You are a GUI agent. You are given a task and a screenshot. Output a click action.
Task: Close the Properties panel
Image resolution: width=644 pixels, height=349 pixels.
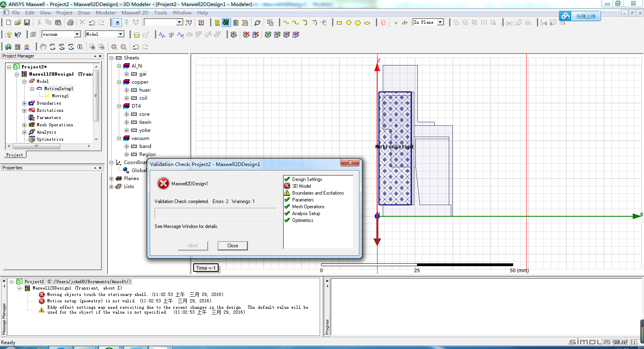coord(100,168)
